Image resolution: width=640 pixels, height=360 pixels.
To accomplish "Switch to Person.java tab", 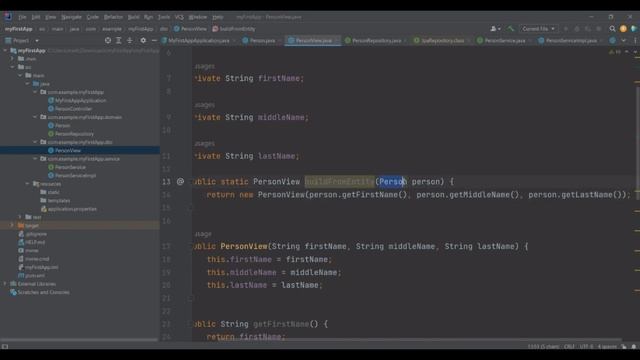I will [260, 40].
